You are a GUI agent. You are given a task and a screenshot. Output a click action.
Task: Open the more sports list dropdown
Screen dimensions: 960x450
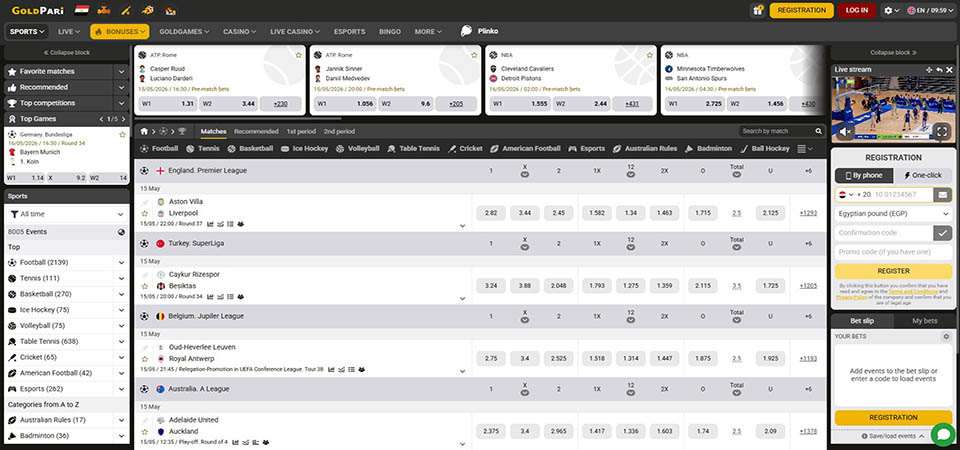806,149
